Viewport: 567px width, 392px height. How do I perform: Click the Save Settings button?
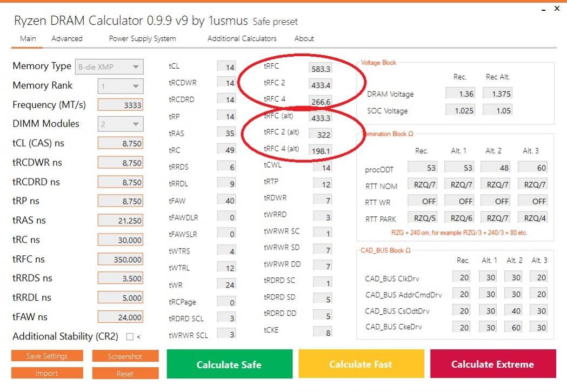pos(47,356)
